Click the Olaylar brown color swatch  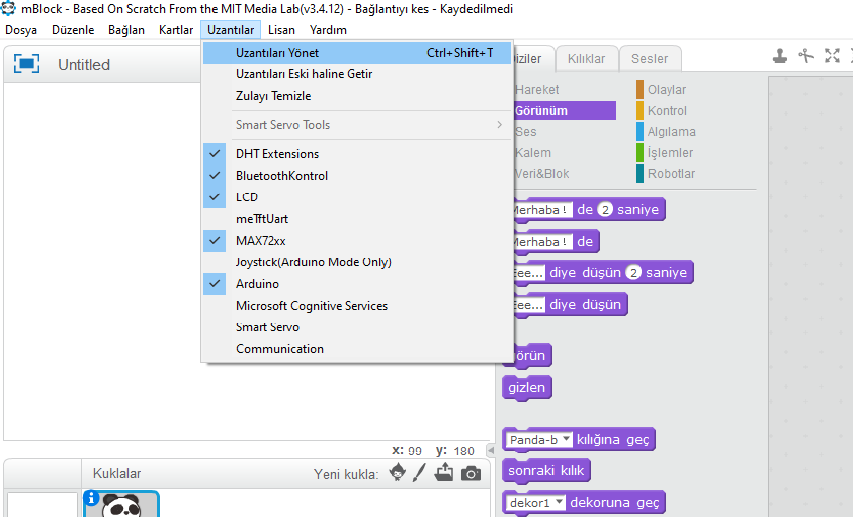coord(640,89)
